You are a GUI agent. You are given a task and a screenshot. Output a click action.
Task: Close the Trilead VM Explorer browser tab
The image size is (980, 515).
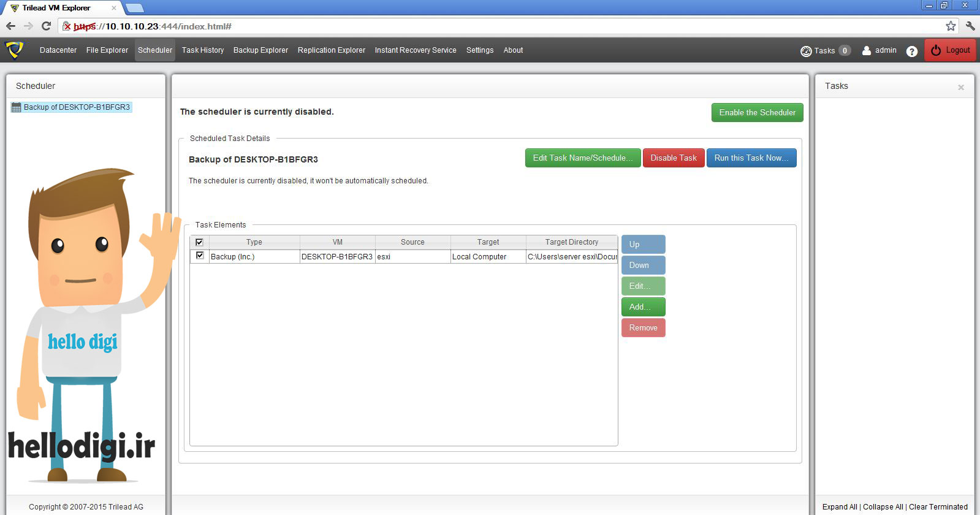[114, 8]
